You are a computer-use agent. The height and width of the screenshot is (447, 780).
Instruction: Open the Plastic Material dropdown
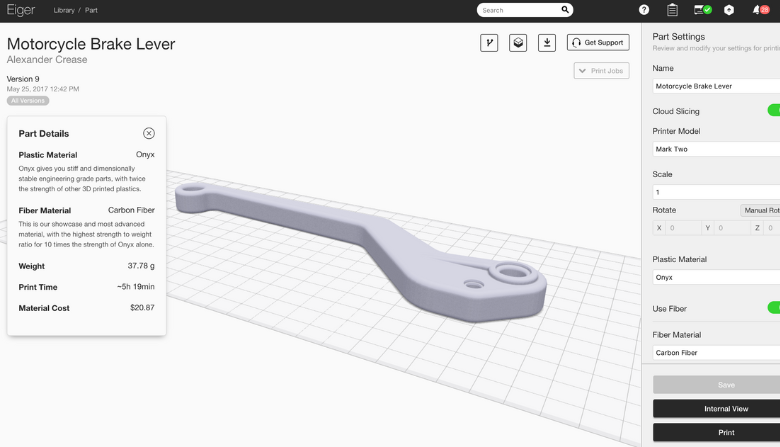715,277
